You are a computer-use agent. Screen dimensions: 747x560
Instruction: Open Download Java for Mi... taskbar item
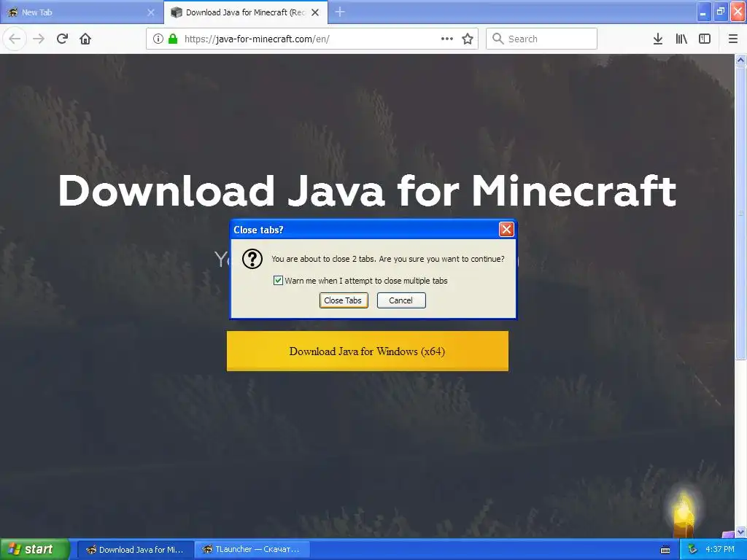(x=135, y=549)
